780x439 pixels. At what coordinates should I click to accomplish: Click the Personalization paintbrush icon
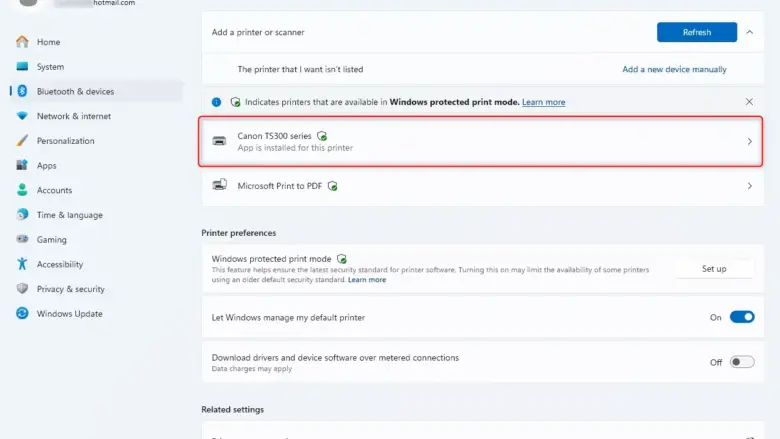pos(22,140)
